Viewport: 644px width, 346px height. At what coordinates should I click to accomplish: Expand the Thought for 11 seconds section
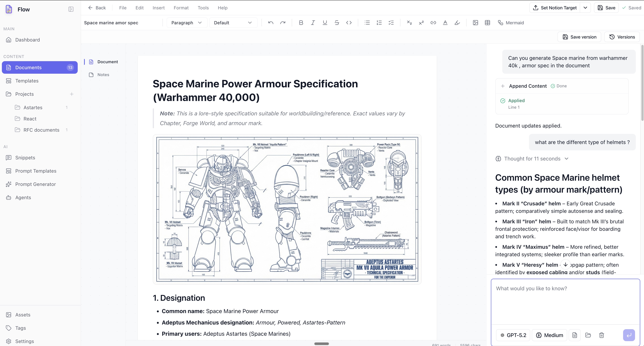[x=532, y=159]
